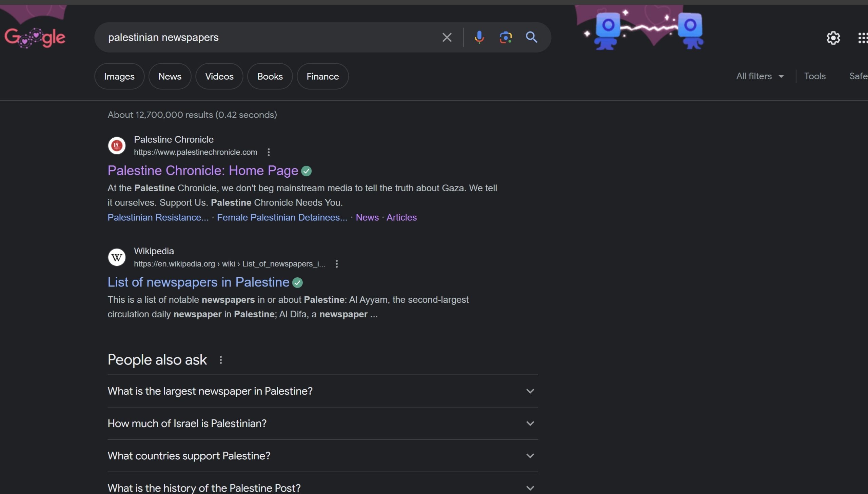Open People also ask options menu
Viewport: 868px width, 494px height.
click(221, 360)
